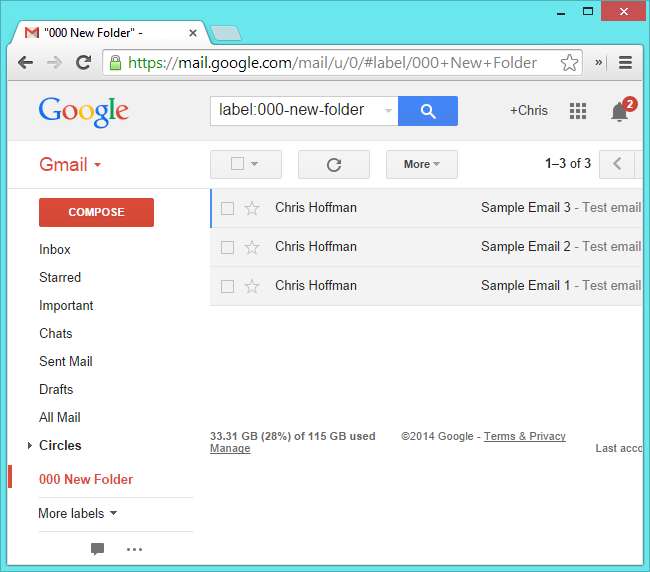Image resolution: width=650 pixels, height=572 pixels.
Task: Show hidden extensions via the chevron icon
Action: (x=598, y=63)
